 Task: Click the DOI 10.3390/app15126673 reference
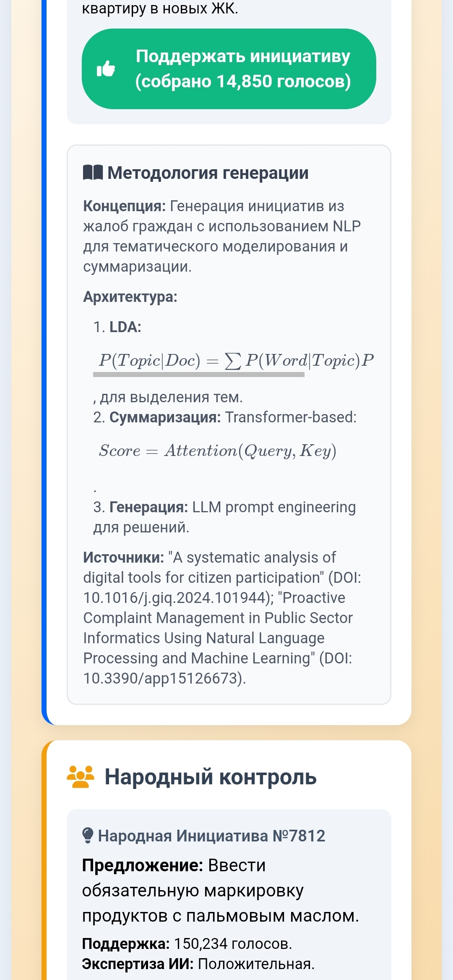(x=164, y=679)
